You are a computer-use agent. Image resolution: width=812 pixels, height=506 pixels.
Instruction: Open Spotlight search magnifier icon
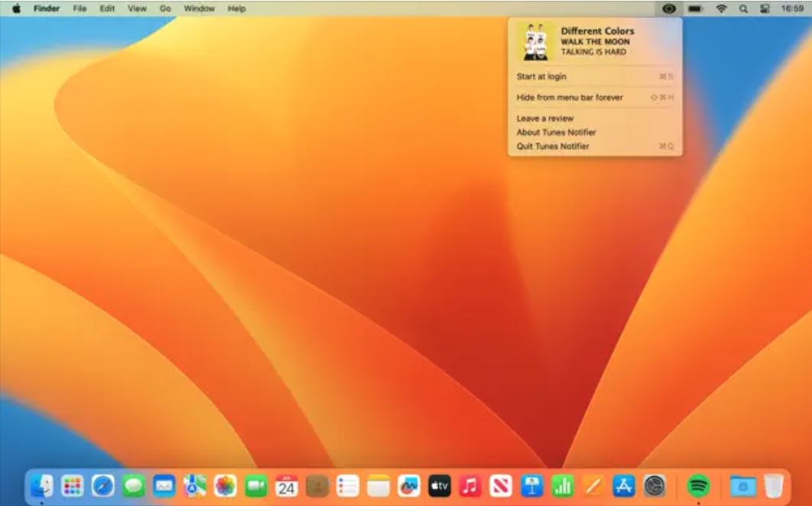pyautogui.click(x=743, y=8)
